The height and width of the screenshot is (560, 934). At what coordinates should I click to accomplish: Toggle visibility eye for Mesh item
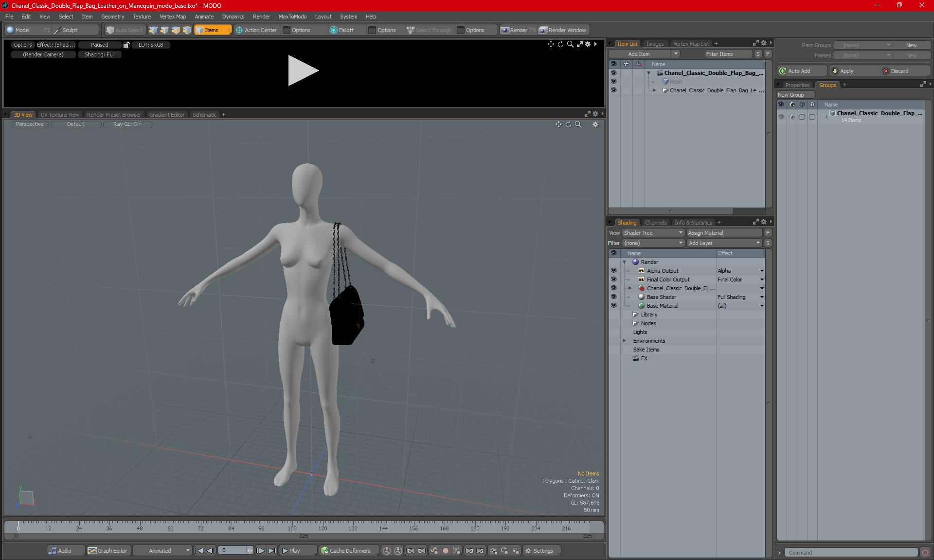pos(613,82)
